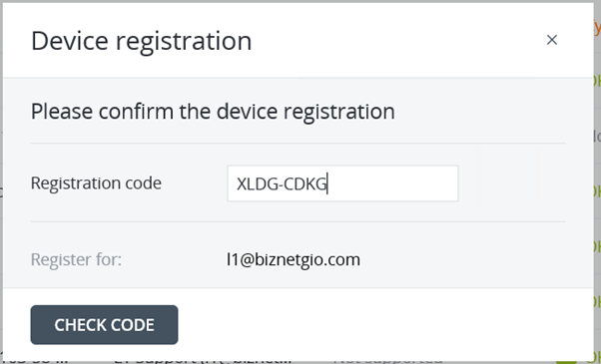Click green OK status beside Register for row
This screenshot has height=364, width=601.
coord(597,246)
